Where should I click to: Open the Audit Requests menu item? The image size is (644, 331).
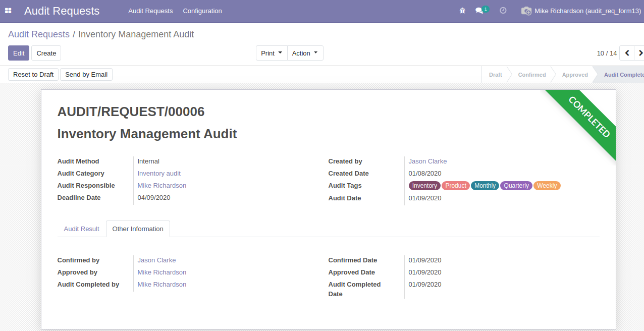click(x=150, y=11)
